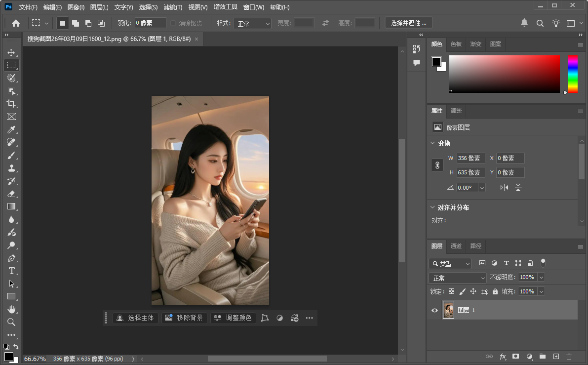Open the 滤镜 menu
Viewport: 588px width, 365px height.
[174, 7]
